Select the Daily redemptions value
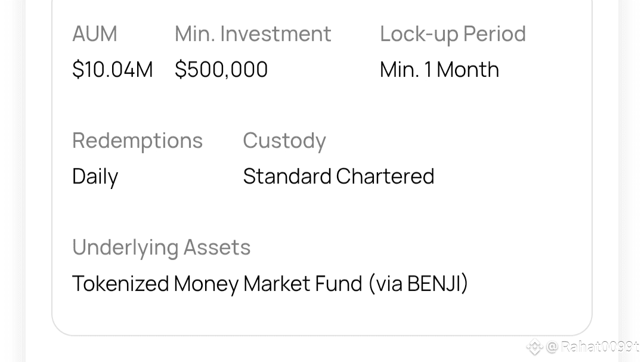Image resolution: width=644 pixels, height=362 pixels. (95, 177)
